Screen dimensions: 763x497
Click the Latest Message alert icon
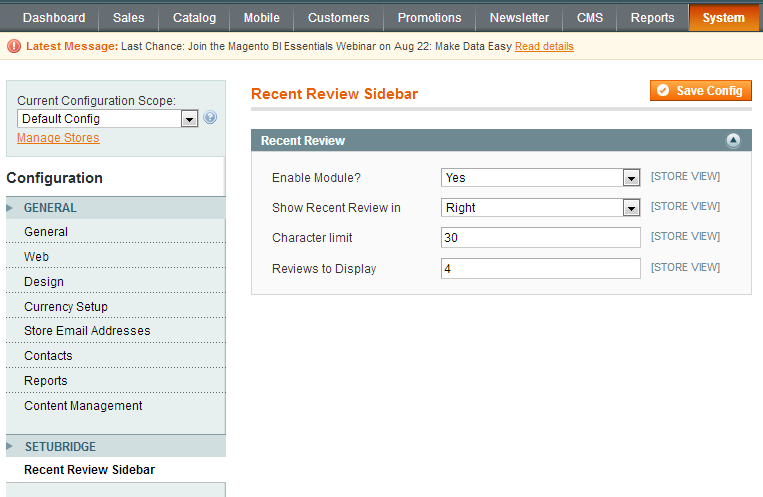[x=14, y=46]
